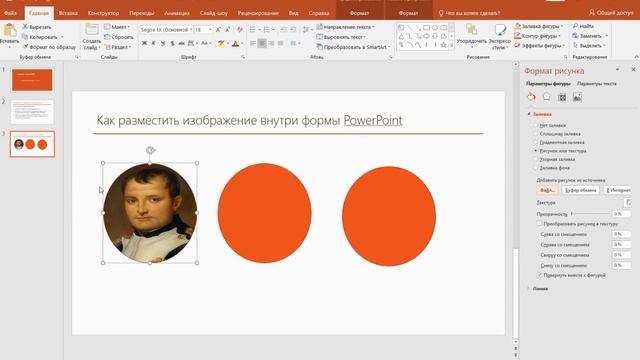
Task: Open Fill & Line tab in Format pane
Action: click(531, 97)
